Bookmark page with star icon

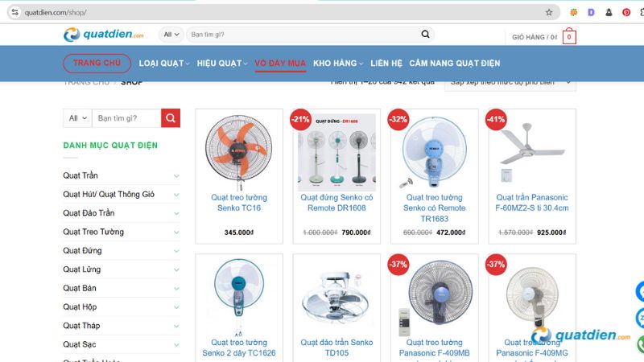click(549, 12)
